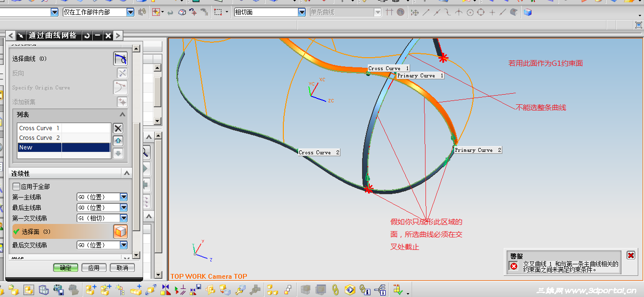The width and height of the screenshot is (644, 297).
Task: Click the snap circle-center icon in top toolbar
Action: coord(470,12)
